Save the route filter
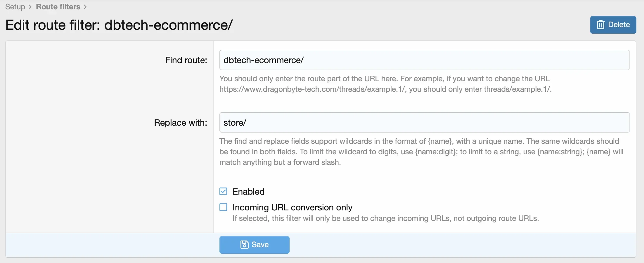Viewport: 644px width, 263px height. (x=255, y=245)
